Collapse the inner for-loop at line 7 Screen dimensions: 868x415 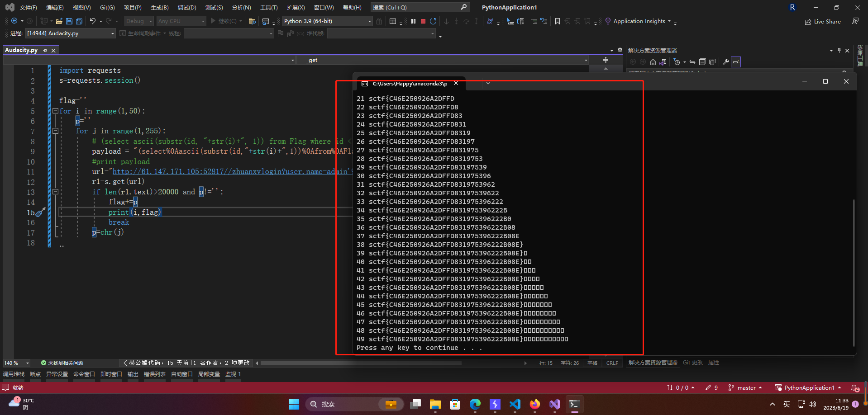click(55, 131)
